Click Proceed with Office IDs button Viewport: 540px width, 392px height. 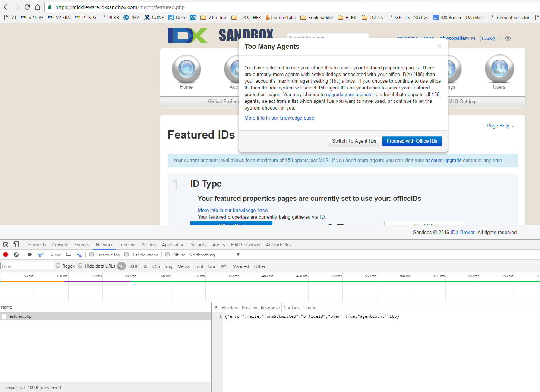412,141
